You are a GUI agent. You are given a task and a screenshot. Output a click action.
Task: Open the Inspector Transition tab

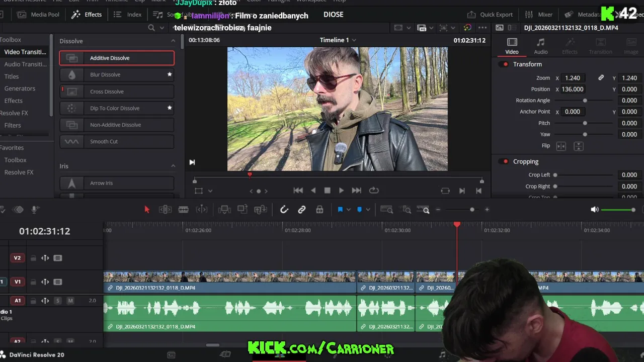point(600,46)
